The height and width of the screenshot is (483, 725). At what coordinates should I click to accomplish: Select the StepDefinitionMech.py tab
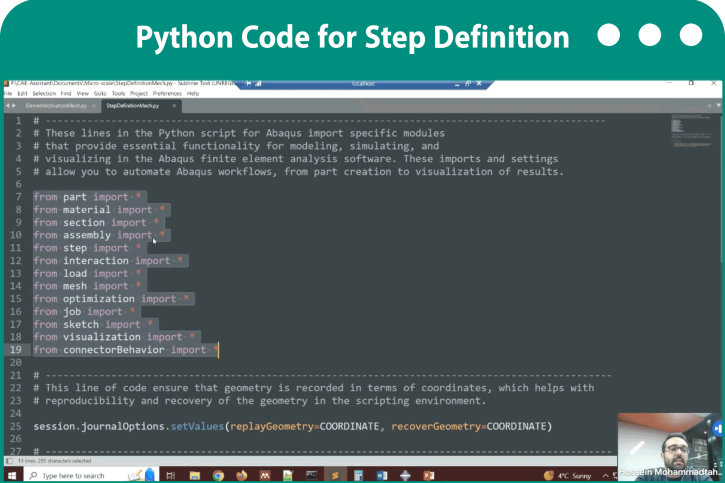tap(133, 106)
